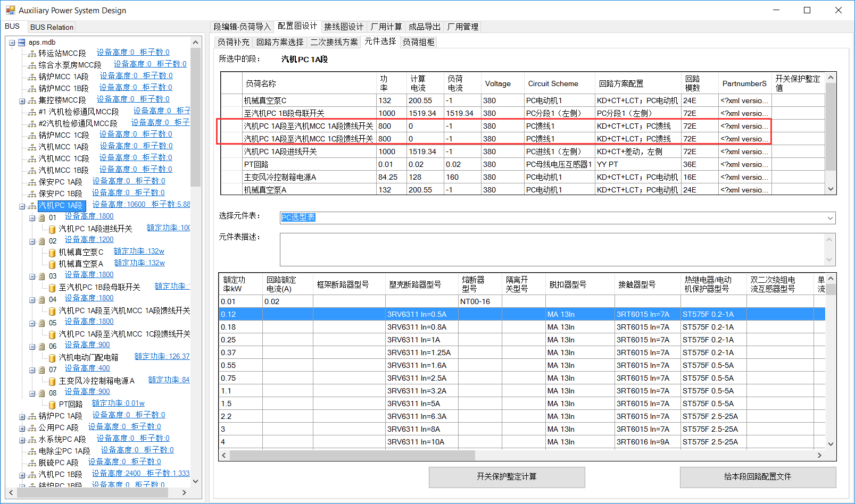This screenshot has width=855, height=504.
Task: Click bus icon beside 保安PC 1A段
Action: (x=32, y=182)
